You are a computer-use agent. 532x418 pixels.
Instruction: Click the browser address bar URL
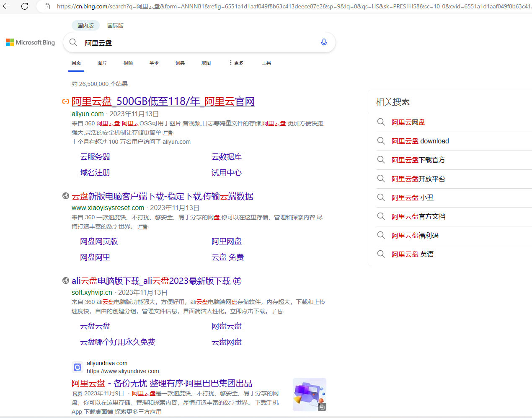(293, 6)
